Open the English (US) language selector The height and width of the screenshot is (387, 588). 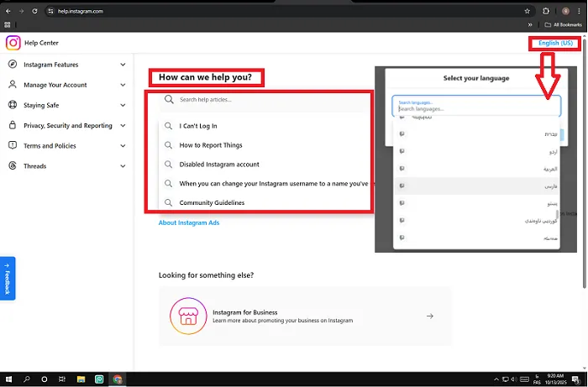point(555,43)
